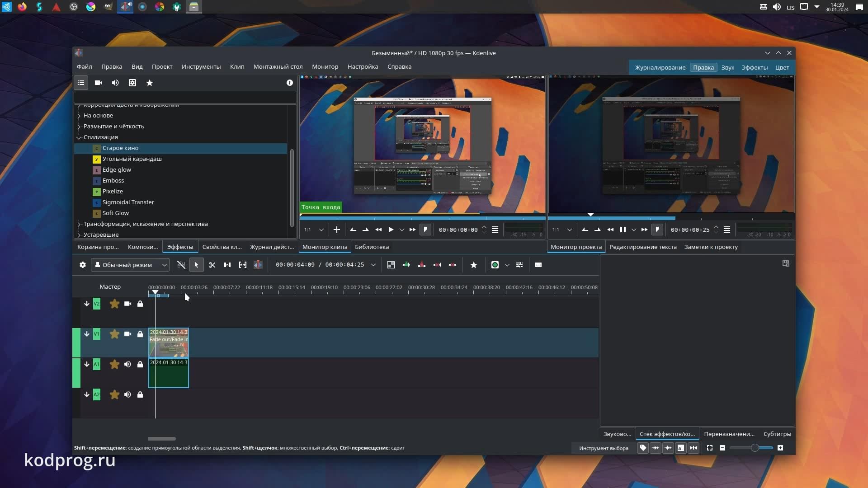Switch to Редактирование текста tab
The width and height of the screenshot is (868, 488).
point(643,247)
